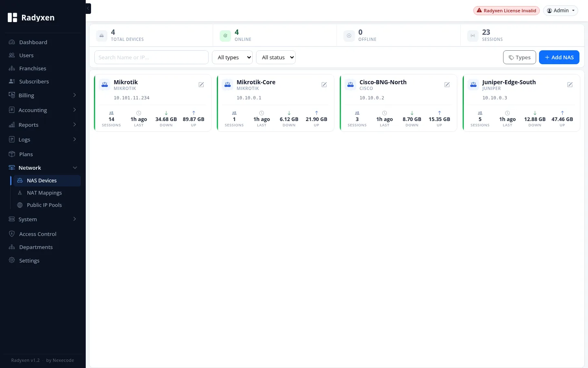
Task: Click the Radyxen logo icon
Action: (13, 18)
